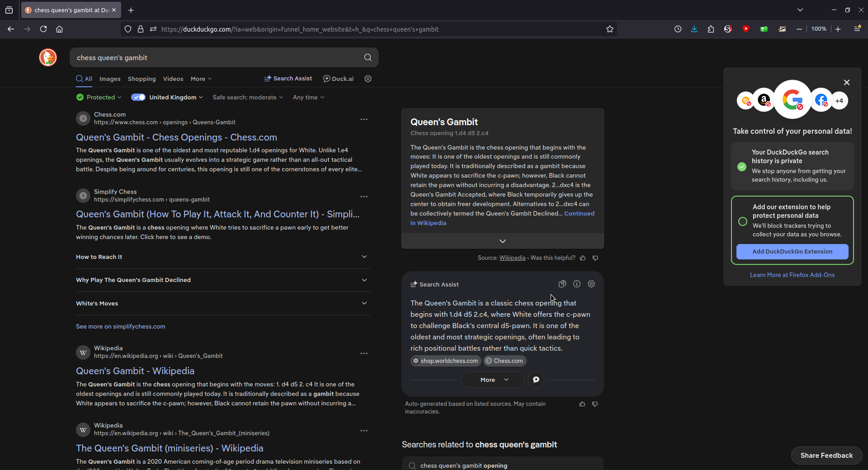Zoom out with minus button in toolbar
Screen dimensions: 868x470
tap(799, 29)
